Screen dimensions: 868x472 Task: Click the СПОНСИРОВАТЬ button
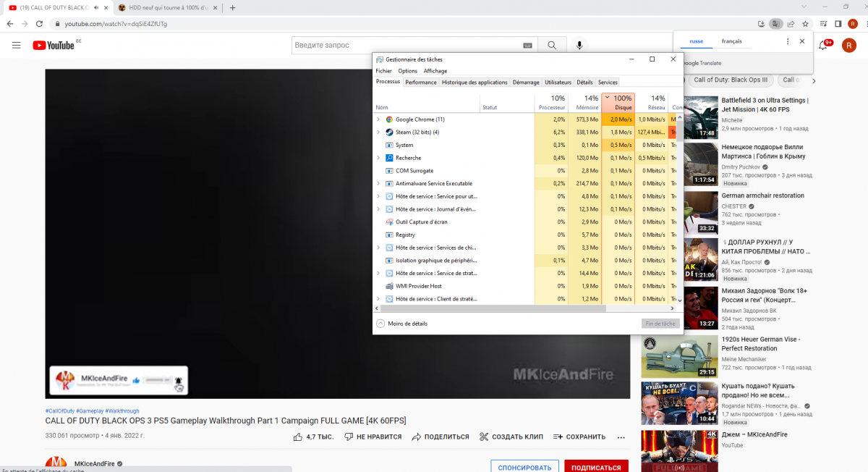pos(524,468)
